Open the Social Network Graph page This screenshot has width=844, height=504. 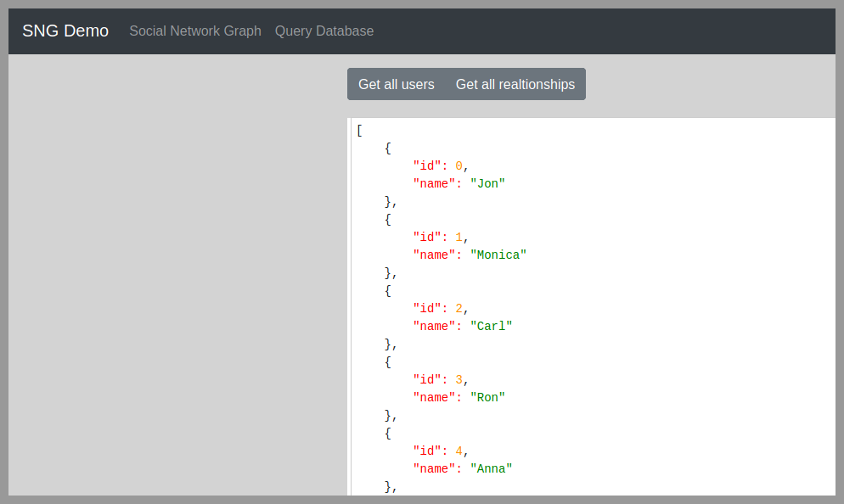pyautogui.click(x=194, y=31)
